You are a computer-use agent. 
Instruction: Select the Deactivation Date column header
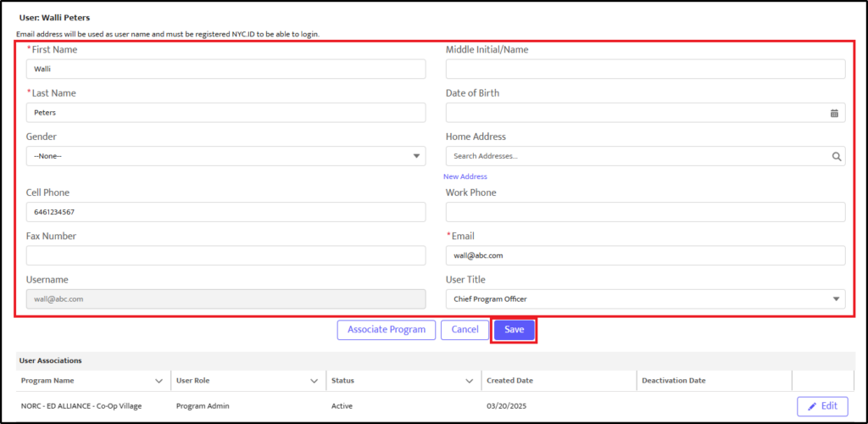(674, 381)
